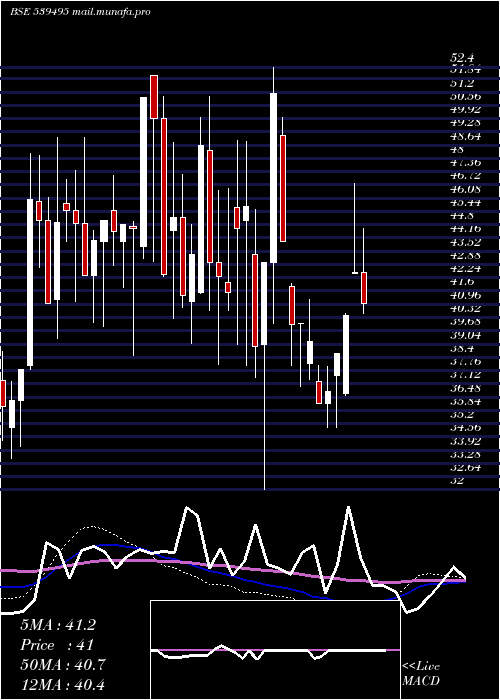Click the <<Live MACD label
Screen dimensions: 500x700
pyautogui.click(x=421, y=673)
